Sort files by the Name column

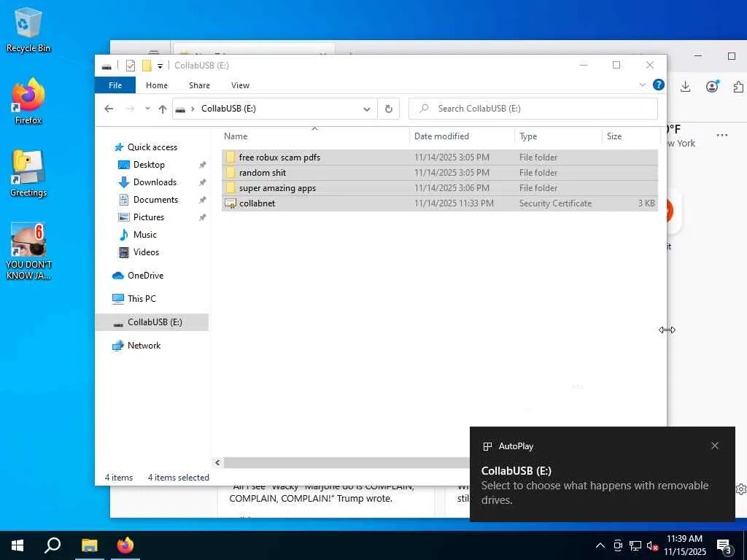point(315,136)
